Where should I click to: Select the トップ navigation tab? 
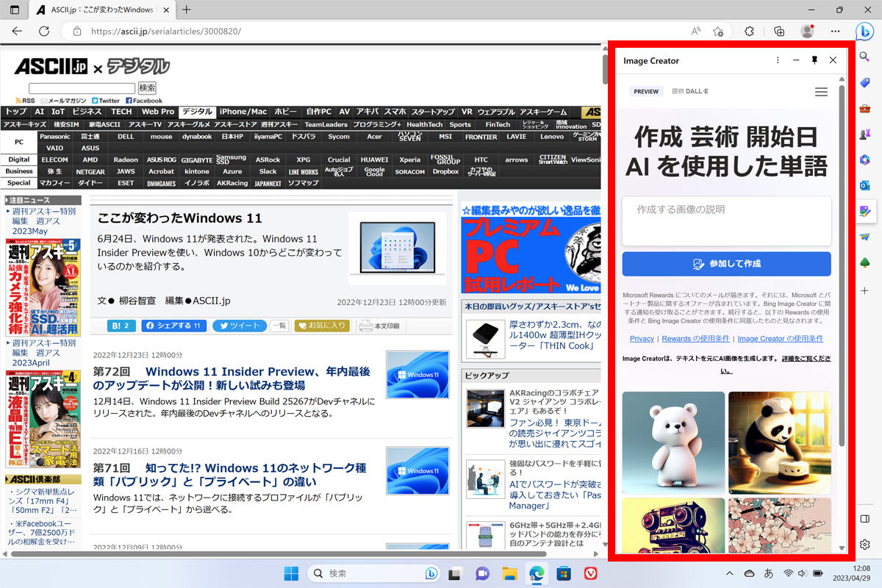15,112
